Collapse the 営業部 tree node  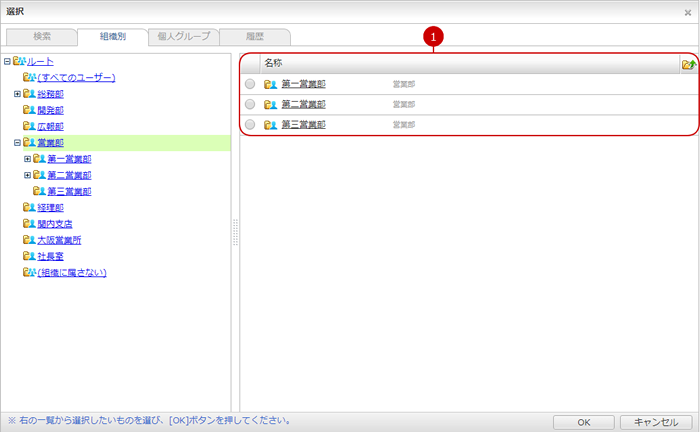tap(17, 143)
